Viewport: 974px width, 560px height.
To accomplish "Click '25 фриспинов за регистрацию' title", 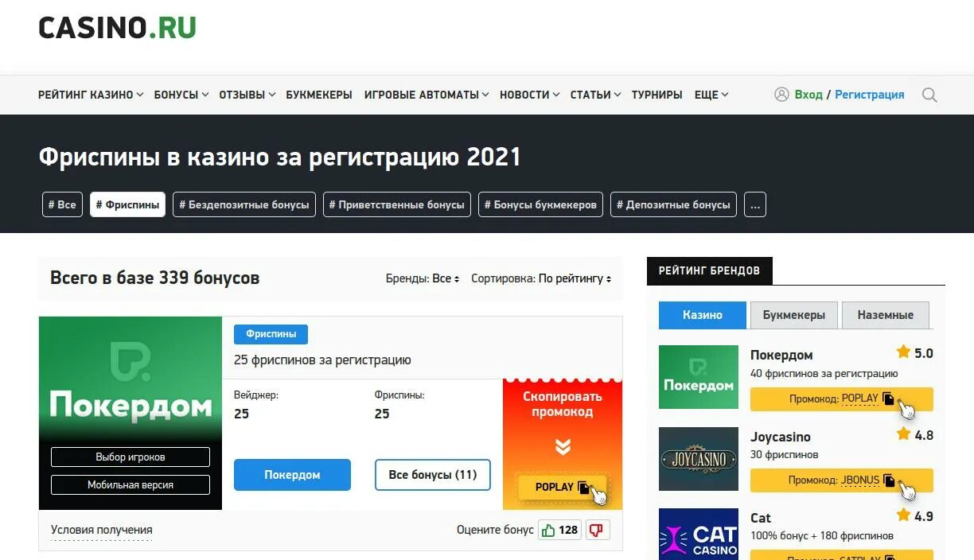I will [x=322, y=360].
